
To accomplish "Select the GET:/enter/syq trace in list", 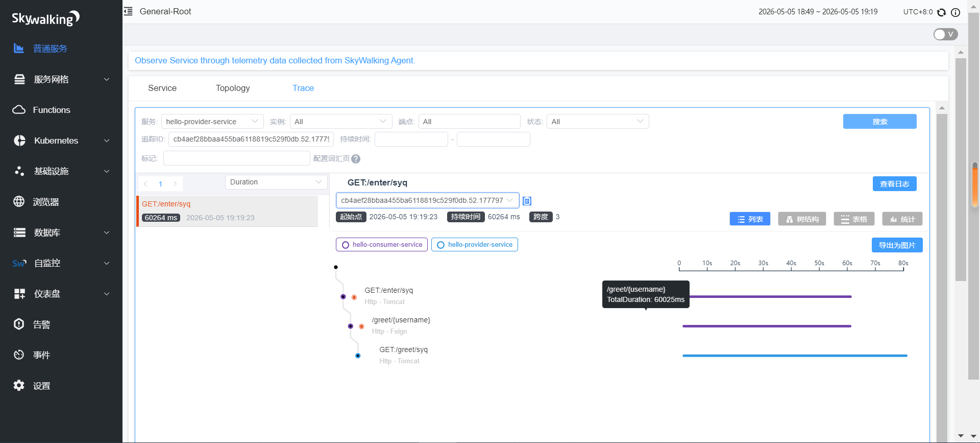I will click(228, 211).
